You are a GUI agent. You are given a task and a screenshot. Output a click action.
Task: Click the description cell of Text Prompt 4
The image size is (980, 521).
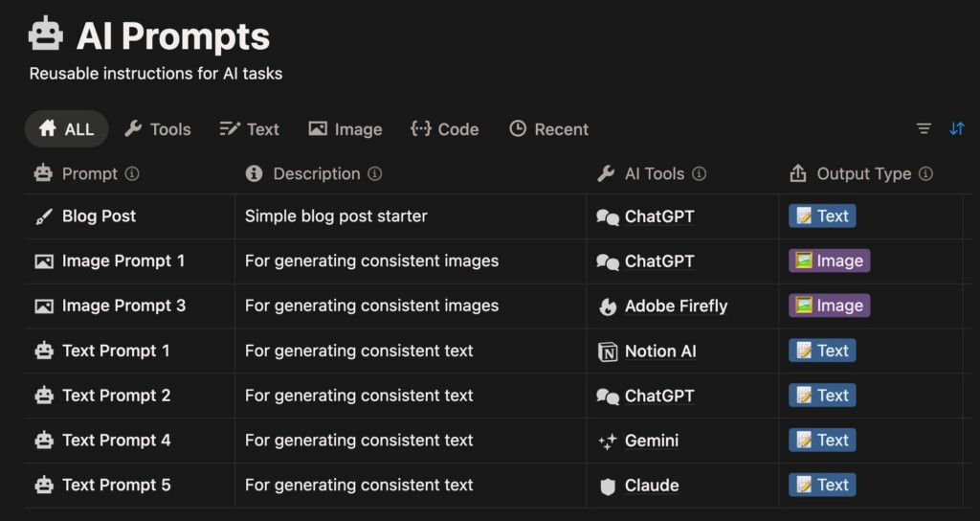pyautogui.click(x=411, y=441)
